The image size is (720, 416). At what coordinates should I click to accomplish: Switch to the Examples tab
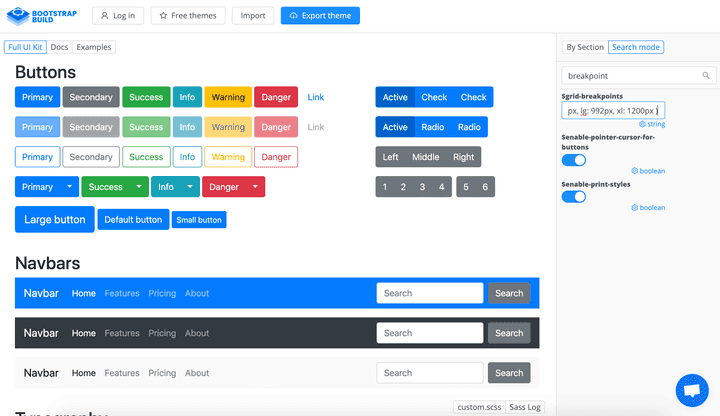click(x=94, y=47)
